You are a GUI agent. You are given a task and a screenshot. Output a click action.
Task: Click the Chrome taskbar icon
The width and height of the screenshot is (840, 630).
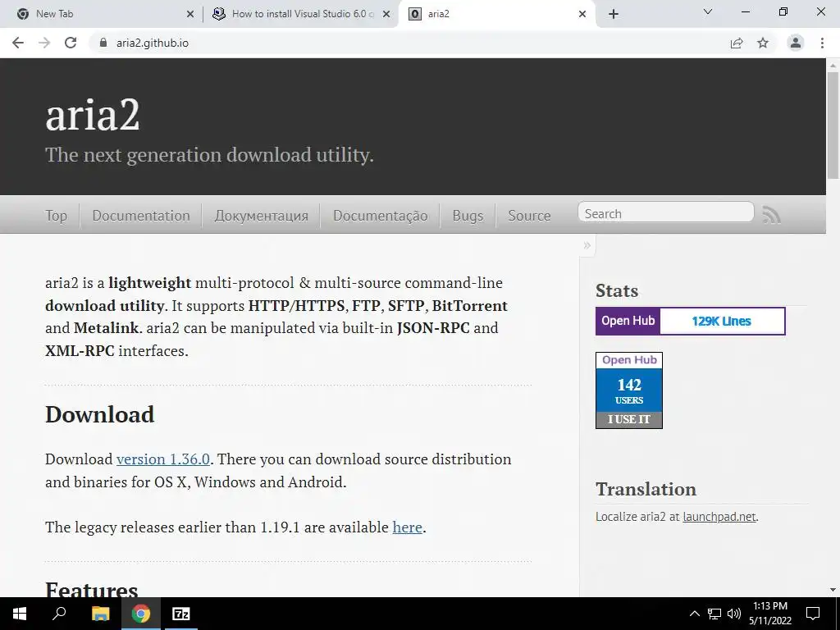141,614
